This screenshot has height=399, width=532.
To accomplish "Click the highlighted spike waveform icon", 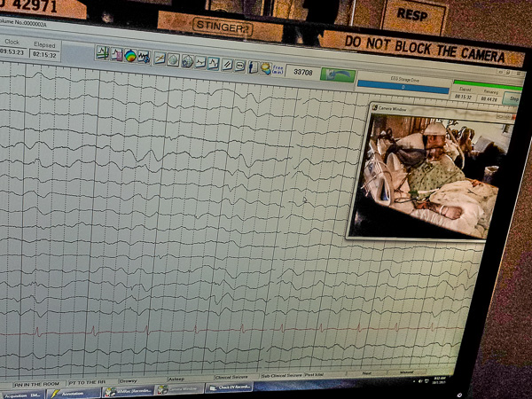I will (x=213, y=64).
